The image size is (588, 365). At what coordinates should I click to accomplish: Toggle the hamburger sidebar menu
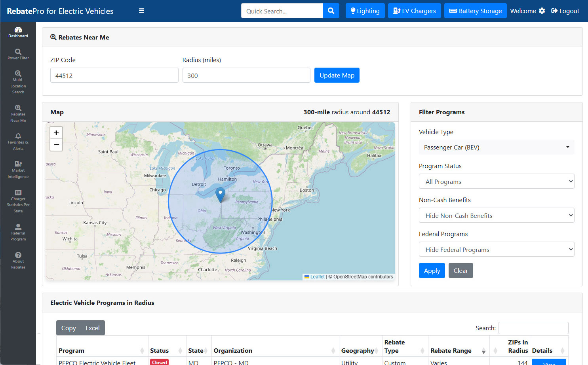tap(141, 11)
